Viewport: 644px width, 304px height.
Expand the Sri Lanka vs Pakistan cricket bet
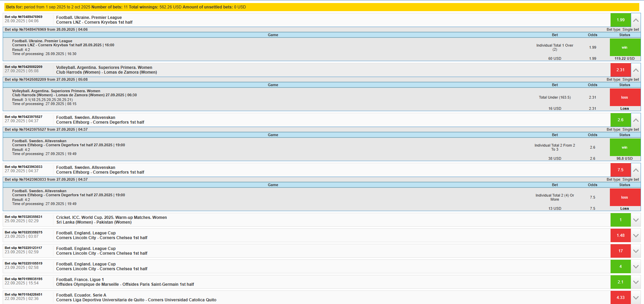point(636,220)
